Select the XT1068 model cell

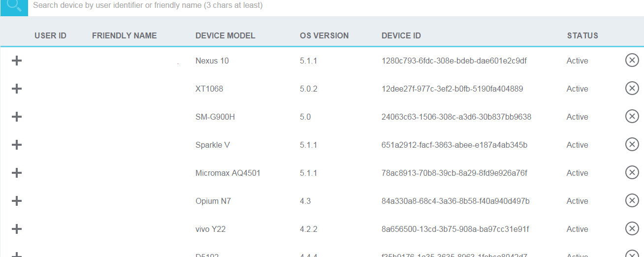[209, 89]
